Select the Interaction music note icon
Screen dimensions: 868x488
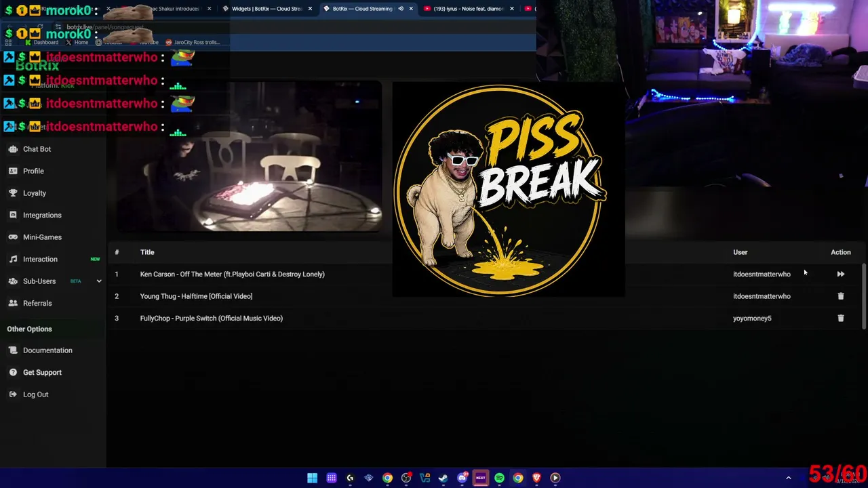tap(13, 259)
